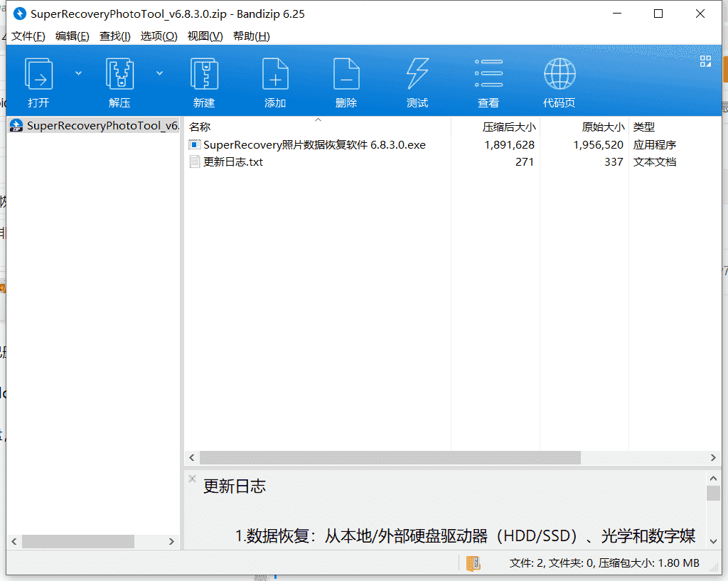The width and height of the screenshot is (728, 581).
Task: Open the 选项(O) menu
Action: point(159,36)
